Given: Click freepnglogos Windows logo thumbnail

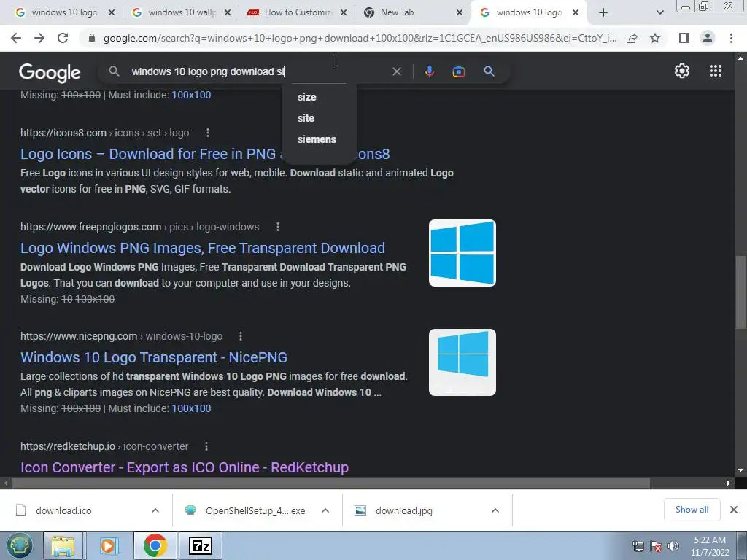Looking at the screenshot, I should pyautogui.click(x=462, y=253).
